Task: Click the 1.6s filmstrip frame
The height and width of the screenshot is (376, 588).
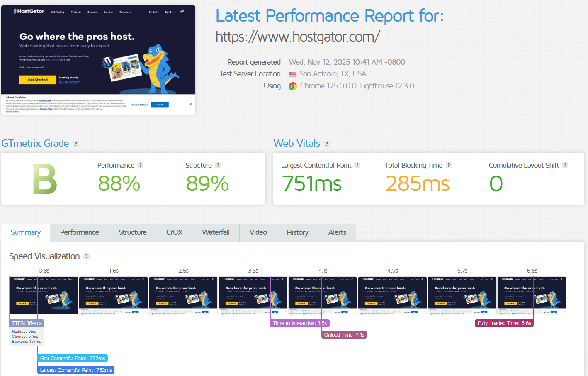Action: 113,296
